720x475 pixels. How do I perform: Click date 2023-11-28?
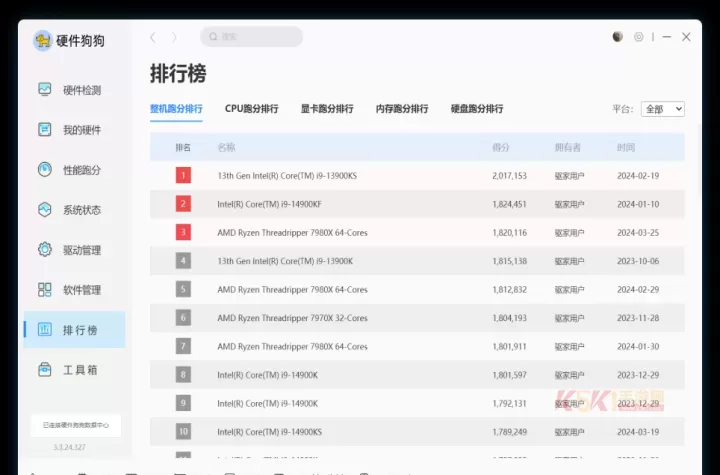(x=638, y=318)
